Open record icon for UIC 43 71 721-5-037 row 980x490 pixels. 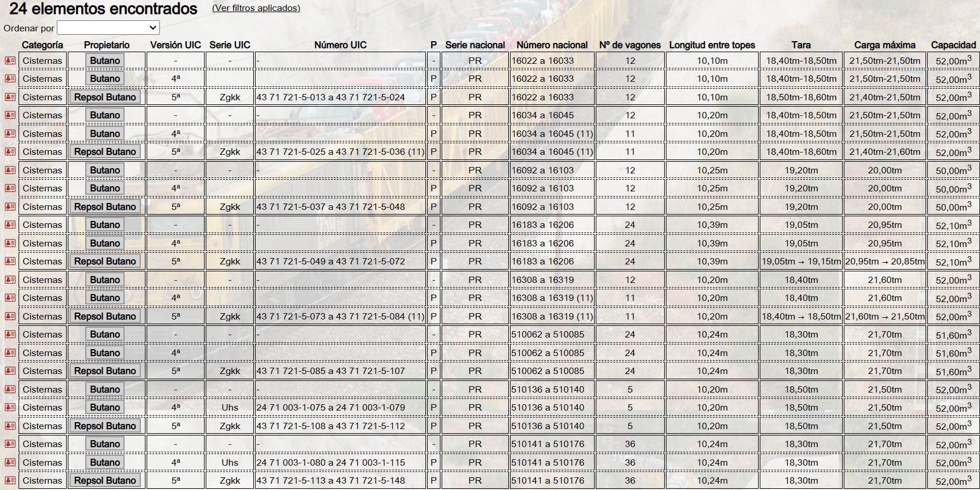click(x=10, y=206)
